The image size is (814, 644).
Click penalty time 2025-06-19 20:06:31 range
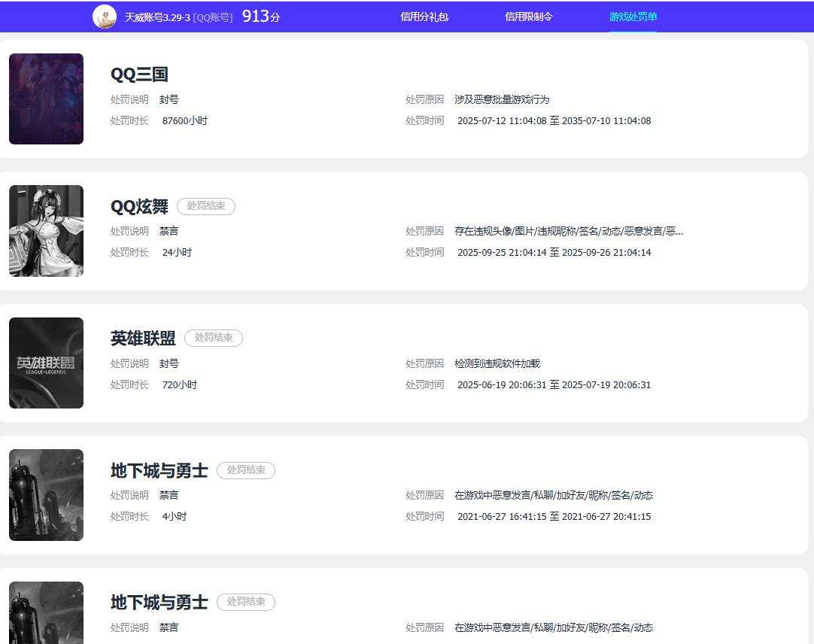coord(554,385)
